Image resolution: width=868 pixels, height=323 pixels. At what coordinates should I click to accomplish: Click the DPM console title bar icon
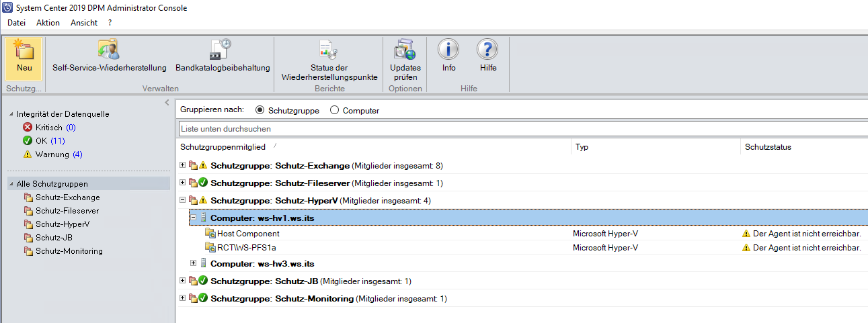point(7,7)
